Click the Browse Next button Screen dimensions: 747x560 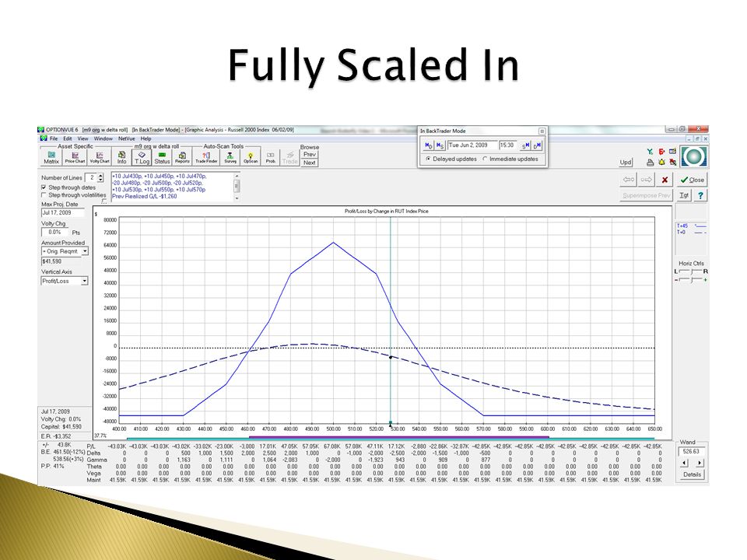point(310,163)
